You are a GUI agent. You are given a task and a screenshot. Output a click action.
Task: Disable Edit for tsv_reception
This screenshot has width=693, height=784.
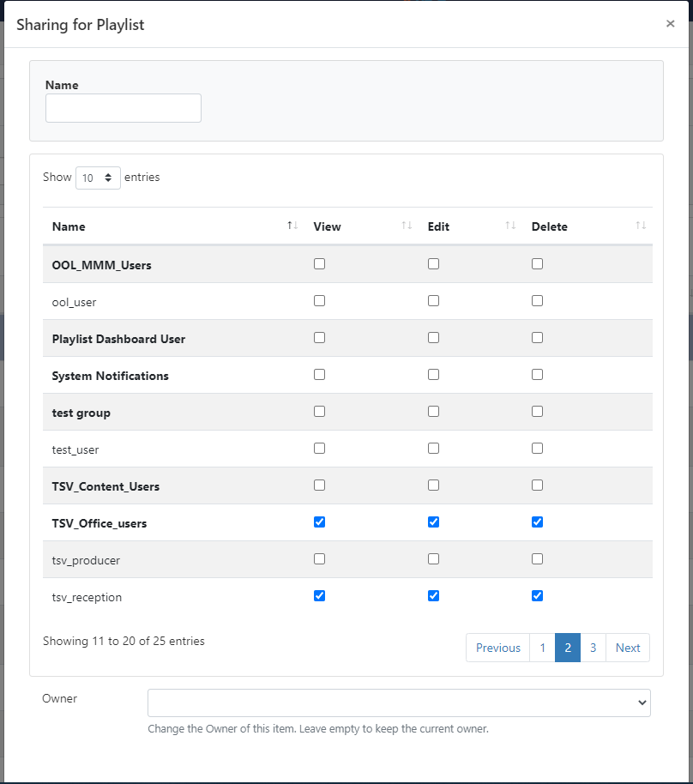(433, 596)
